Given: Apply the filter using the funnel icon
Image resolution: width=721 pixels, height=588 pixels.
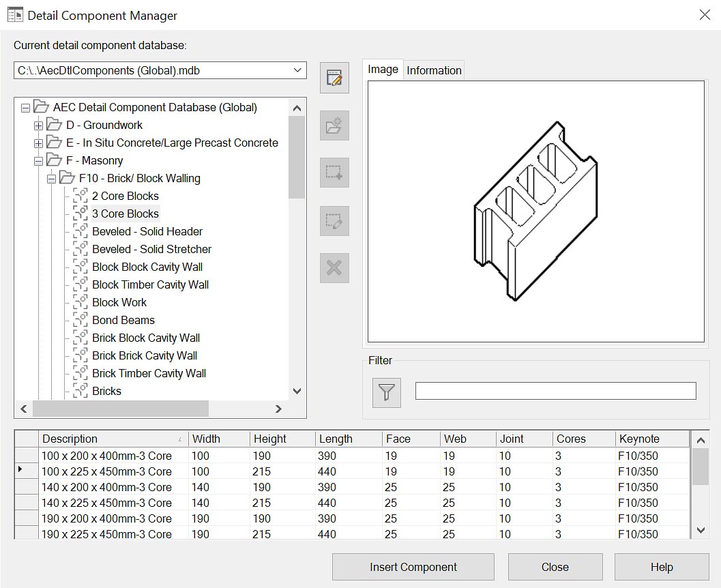Looking at the screenshot, I should click(x=387, y=392).
